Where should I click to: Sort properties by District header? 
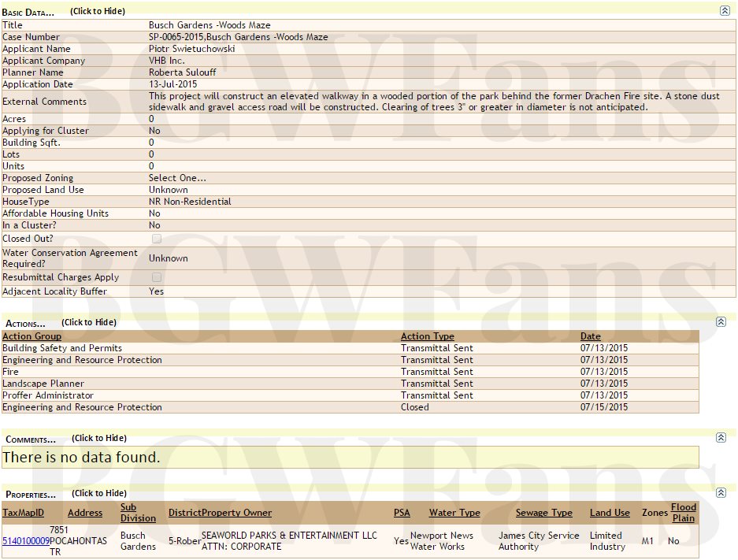tap(185, 513)
